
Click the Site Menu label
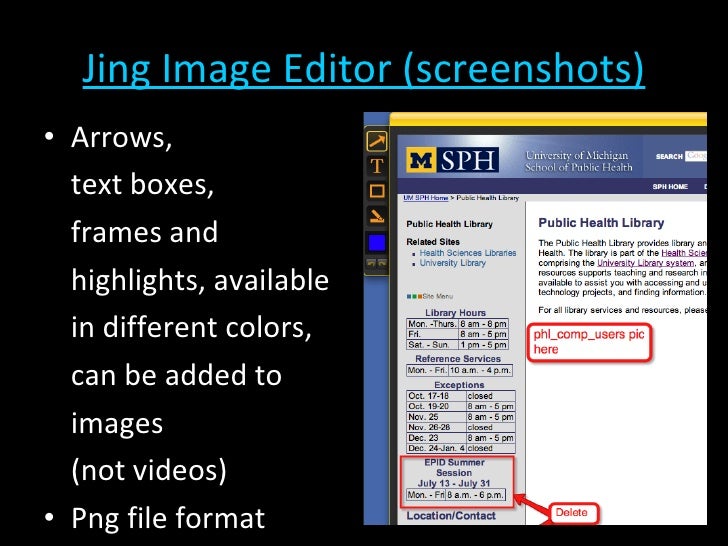[438, 296]
